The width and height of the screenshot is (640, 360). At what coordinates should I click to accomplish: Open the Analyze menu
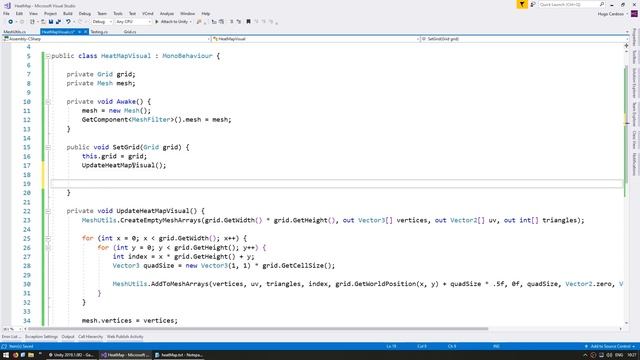click(167, 13)
